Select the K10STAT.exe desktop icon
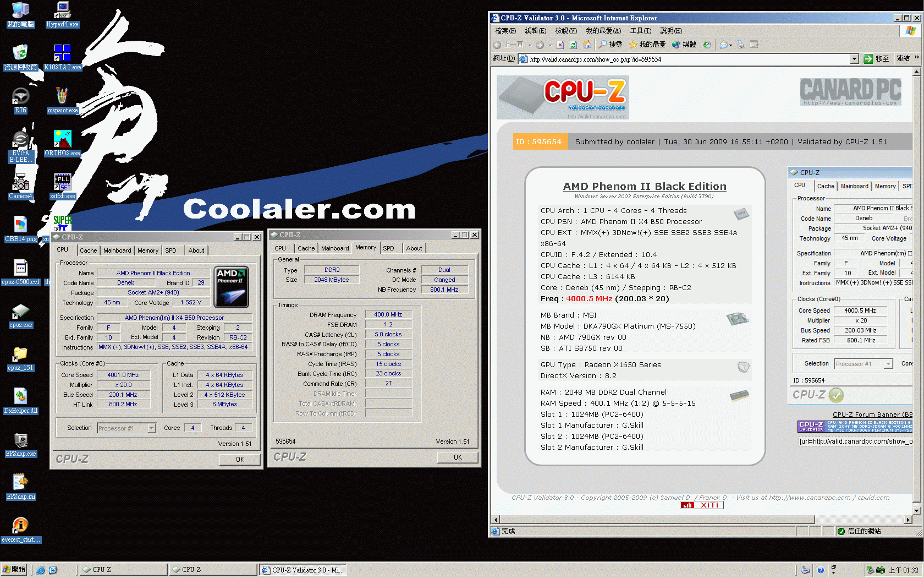This screenshot has height=578, width=924. click(x=62, y=57)
